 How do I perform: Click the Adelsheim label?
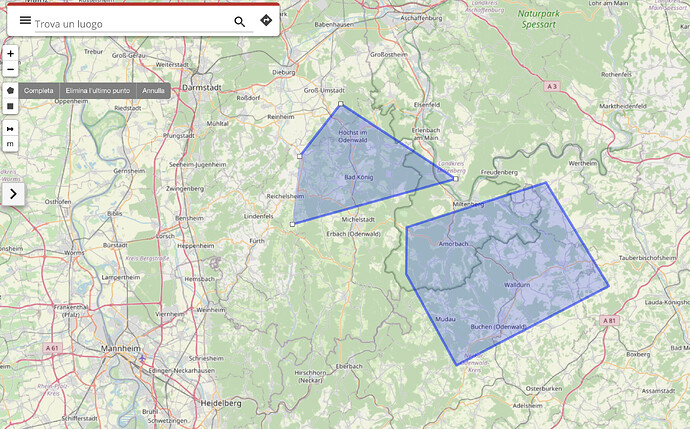coord(527,406)
